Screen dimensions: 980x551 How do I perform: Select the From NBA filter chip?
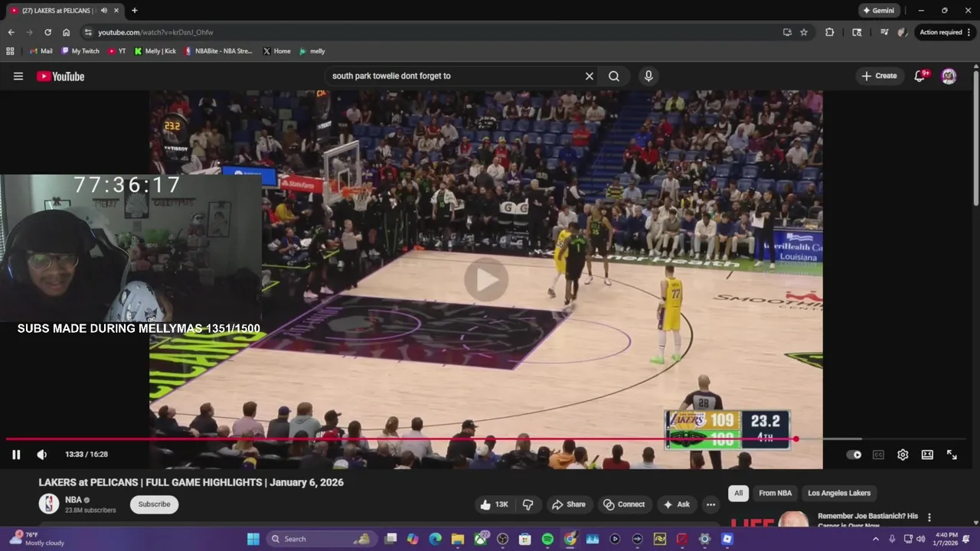pyautogui.click(x=775, y=493)
